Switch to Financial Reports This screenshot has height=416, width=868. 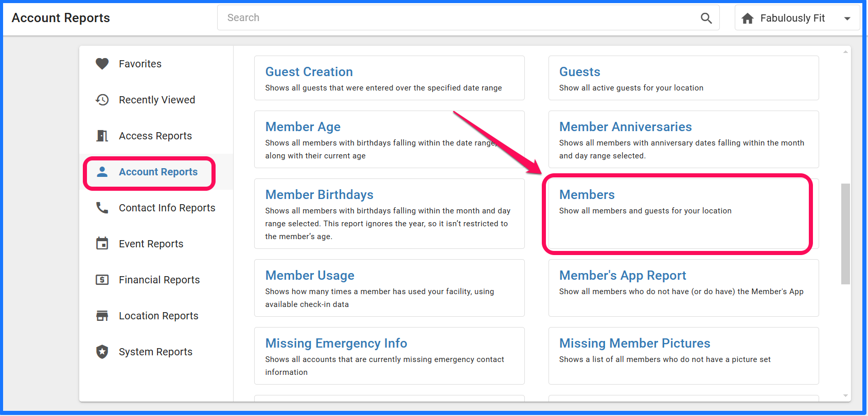(x=156, y=280)
